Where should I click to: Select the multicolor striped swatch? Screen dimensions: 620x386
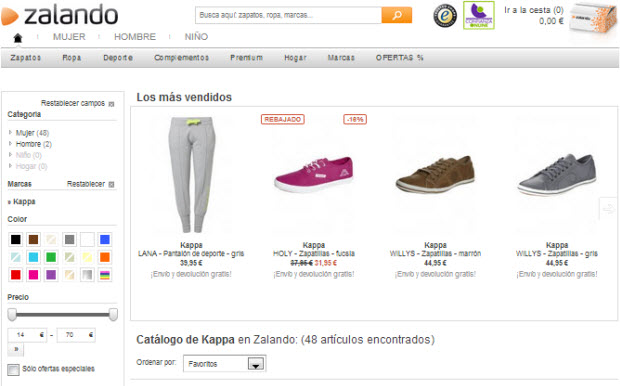(105, 275)
